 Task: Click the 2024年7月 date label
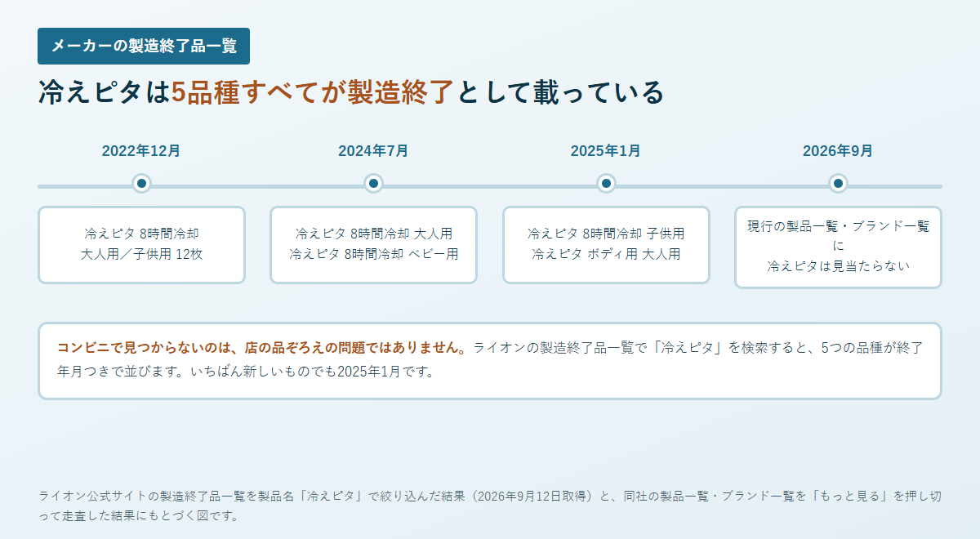(x=374, y=151)
